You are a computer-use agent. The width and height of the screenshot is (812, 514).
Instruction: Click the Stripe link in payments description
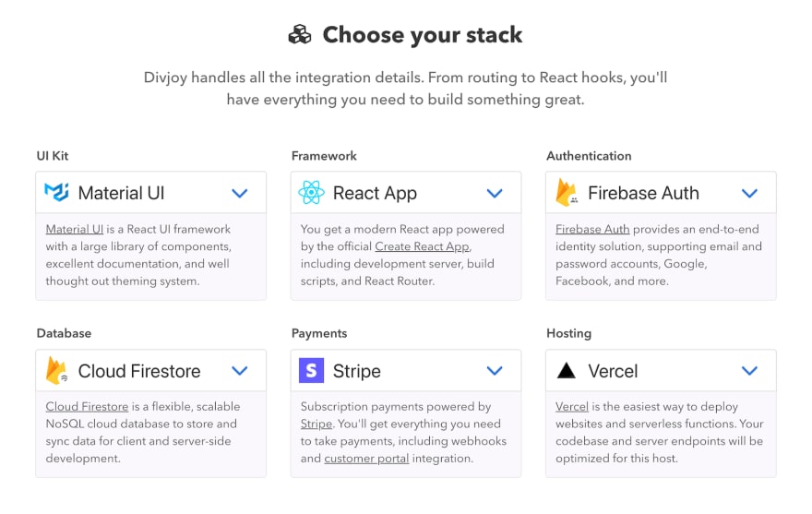coord(316,424)
